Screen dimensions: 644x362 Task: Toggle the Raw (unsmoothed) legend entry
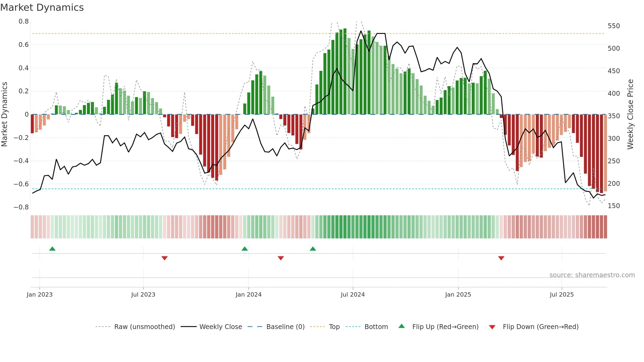135,327
